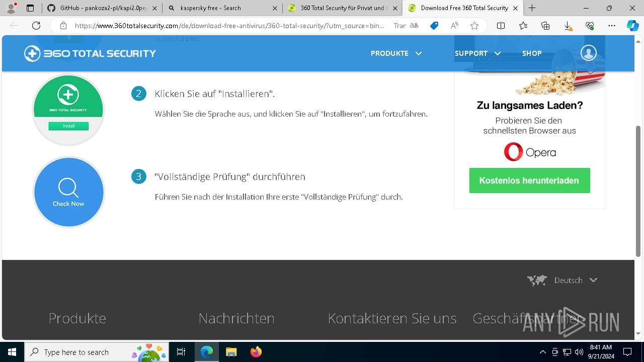
Task: Expand the SUPPORT menu
Action: coord(477,53)
